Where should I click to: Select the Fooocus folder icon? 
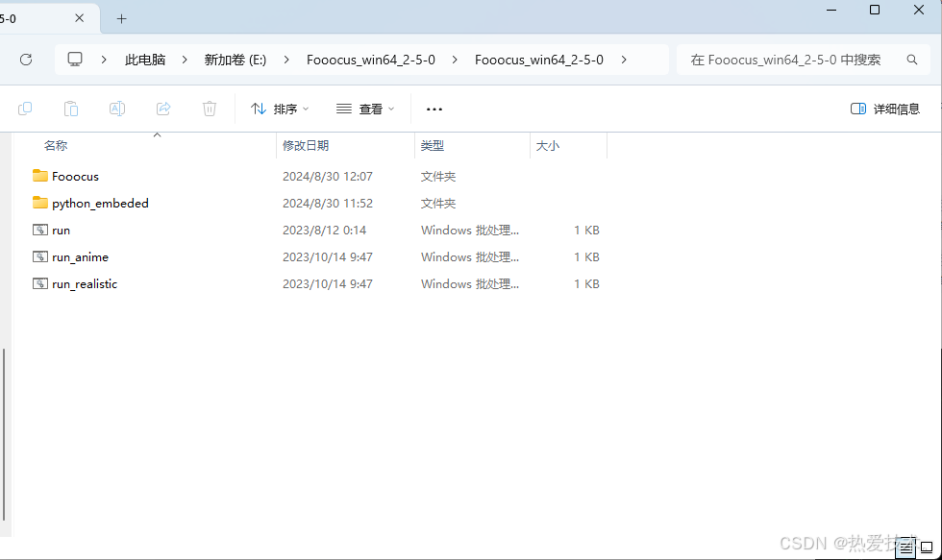(x=40, y=176)
